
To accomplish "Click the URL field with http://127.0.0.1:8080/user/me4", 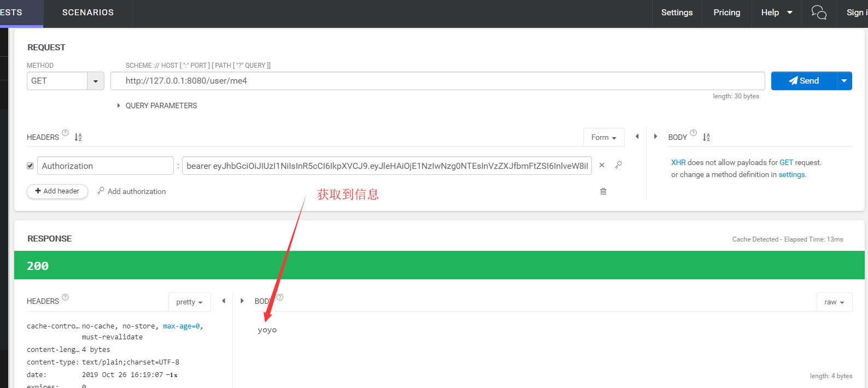I will coord(437,81).
